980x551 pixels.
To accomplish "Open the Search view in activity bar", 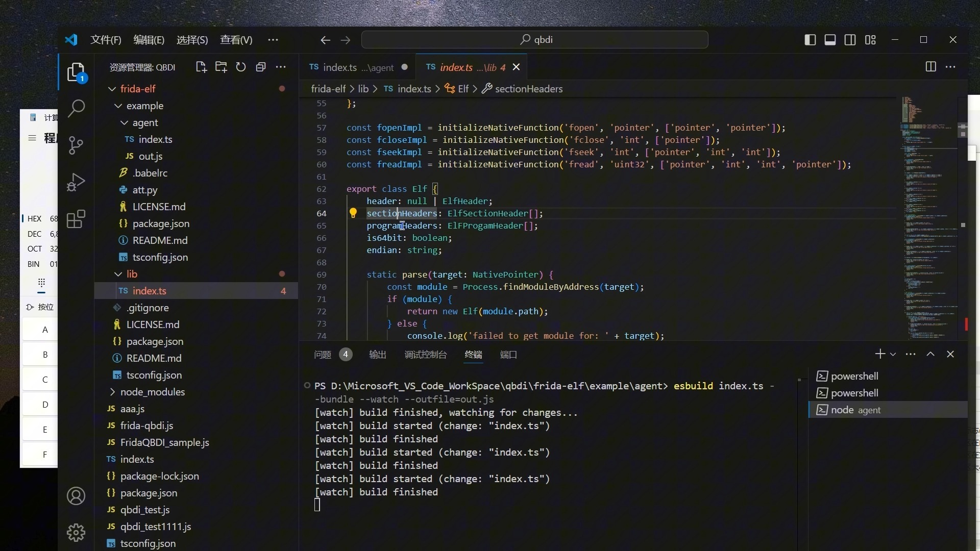I will click(x=76, y=108).
